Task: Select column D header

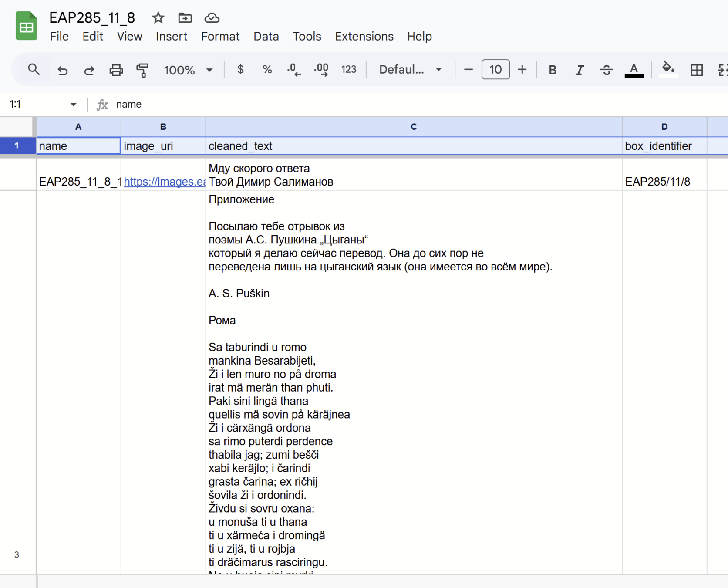Action: pos(664,127)
